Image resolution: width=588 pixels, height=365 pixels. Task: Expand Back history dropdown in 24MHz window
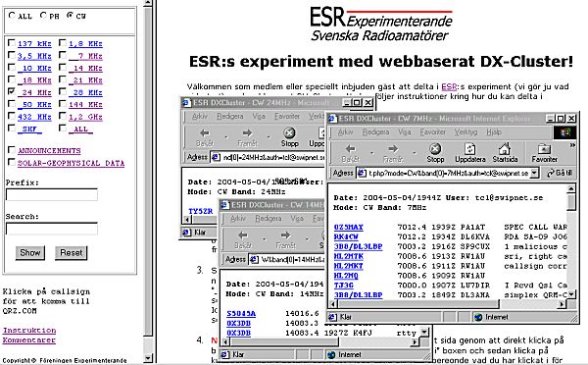click(226, 137)
